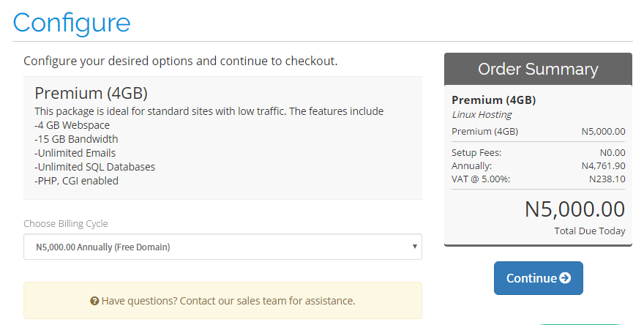Select the Premium (4GB) package title
This screenshot has height=325, width=644.
click(x=91, y=93)
